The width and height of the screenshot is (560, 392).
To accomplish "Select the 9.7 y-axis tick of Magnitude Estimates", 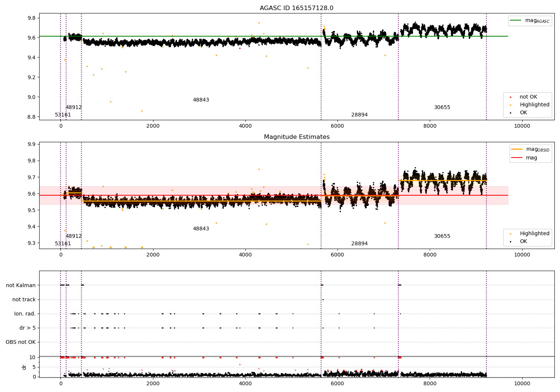I will pos(31,177).
